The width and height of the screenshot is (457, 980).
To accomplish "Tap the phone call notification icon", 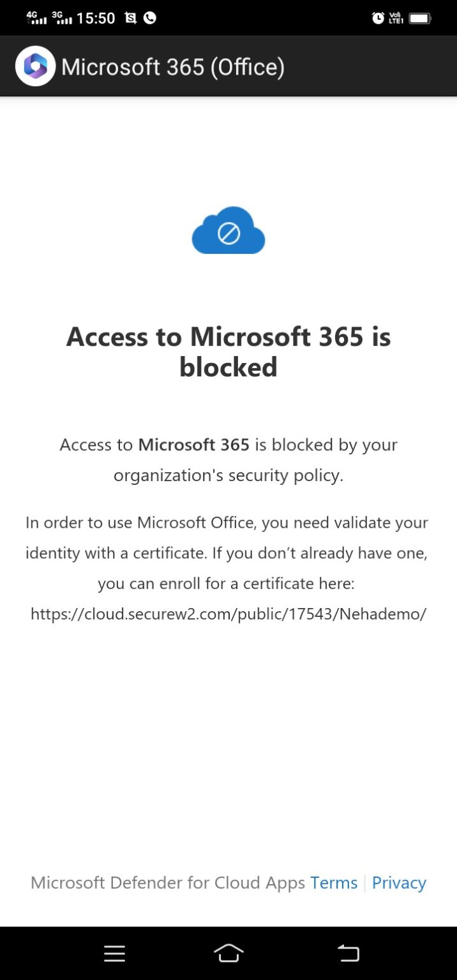I will click(x=150, y=18).
